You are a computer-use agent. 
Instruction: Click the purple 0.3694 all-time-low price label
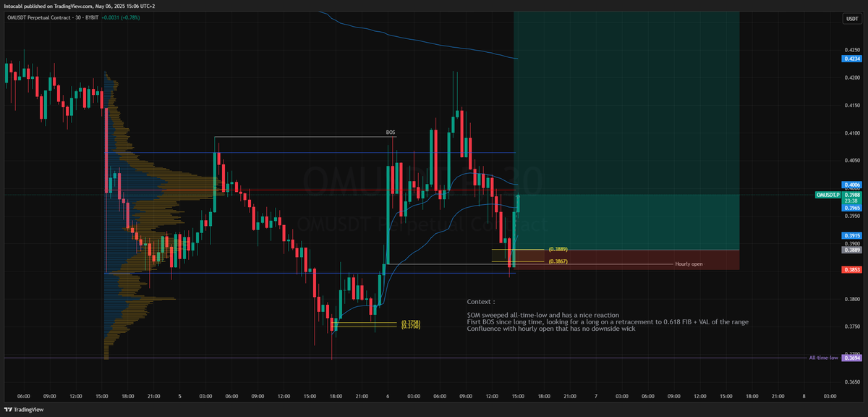pos(851,358)
